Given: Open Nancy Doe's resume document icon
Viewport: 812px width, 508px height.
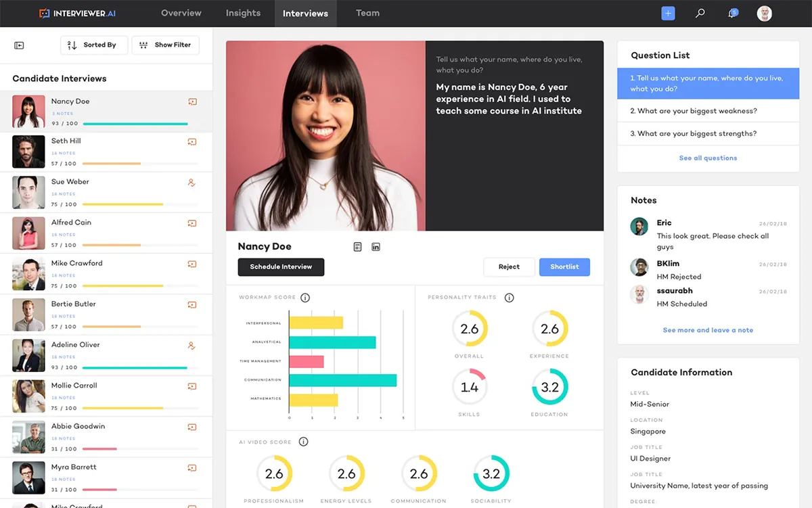Looking at the screenshot, I should tap(357, 247).
